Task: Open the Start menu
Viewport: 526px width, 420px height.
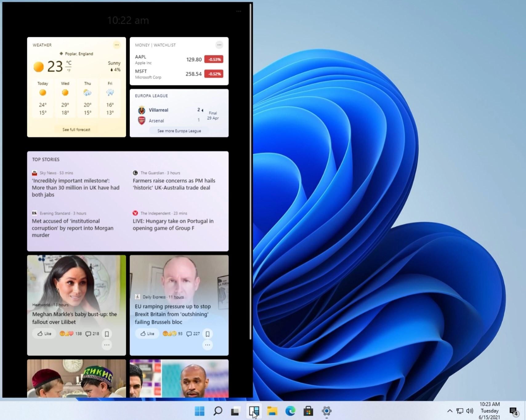Action: 200,411
